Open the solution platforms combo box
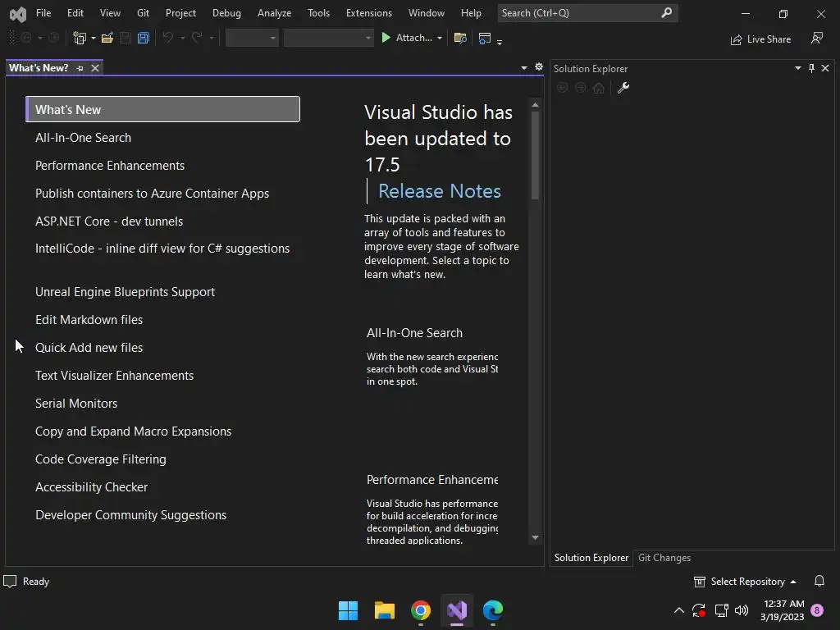 point(328,38)
